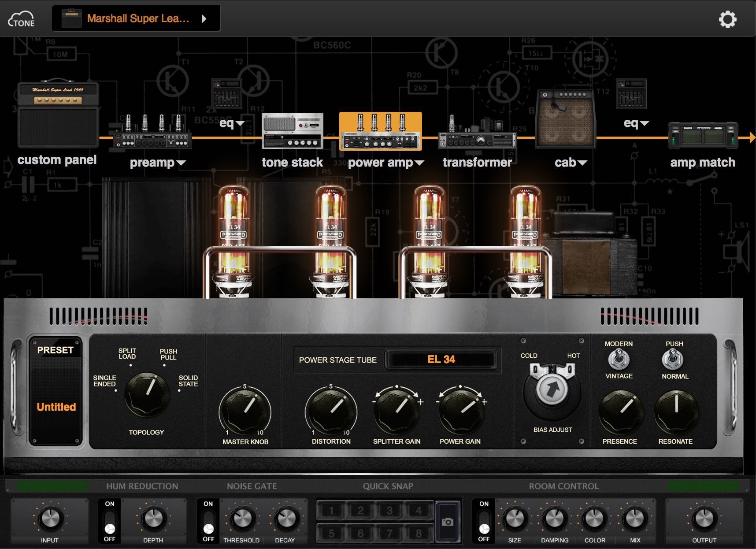Open the cab dropdown arrow
Viewport: 756px width, 549px height.
click(x=582, y=163)
